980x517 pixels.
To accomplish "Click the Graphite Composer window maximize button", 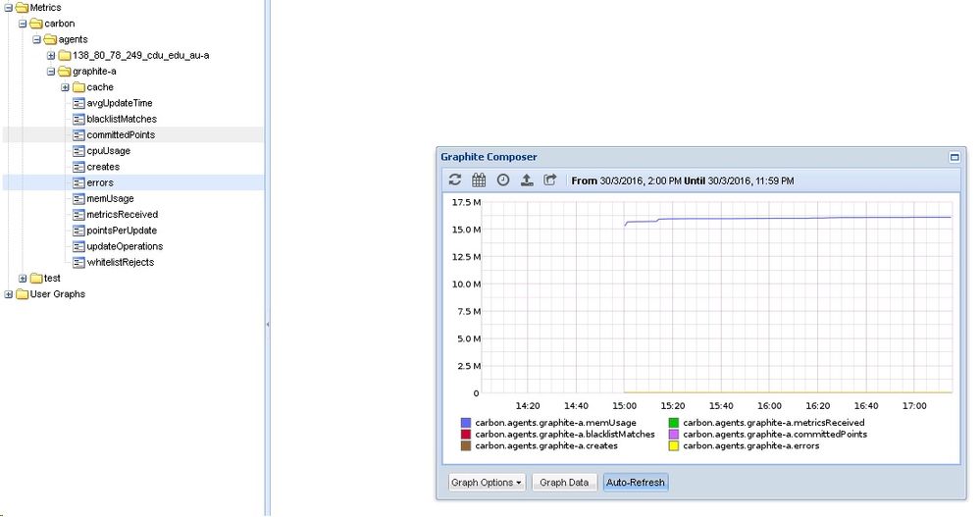I will tap(954, 157).
